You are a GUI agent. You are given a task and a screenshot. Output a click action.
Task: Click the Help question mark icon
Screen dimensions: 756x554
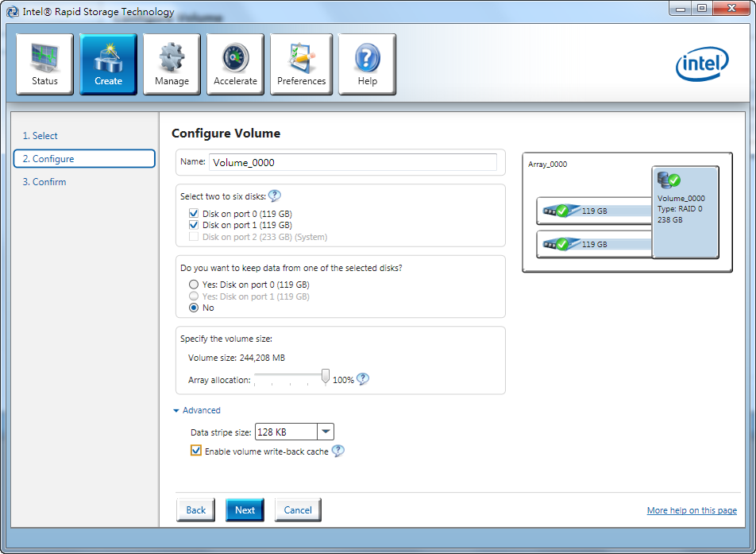pyautogui.click(x=367, y=64)
